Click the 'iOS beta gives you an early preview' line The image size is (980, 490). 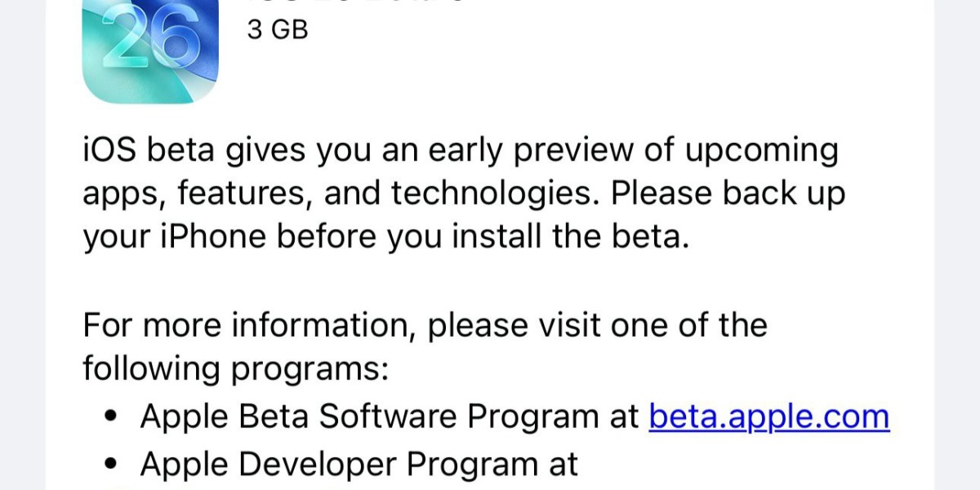coord(461,152)
